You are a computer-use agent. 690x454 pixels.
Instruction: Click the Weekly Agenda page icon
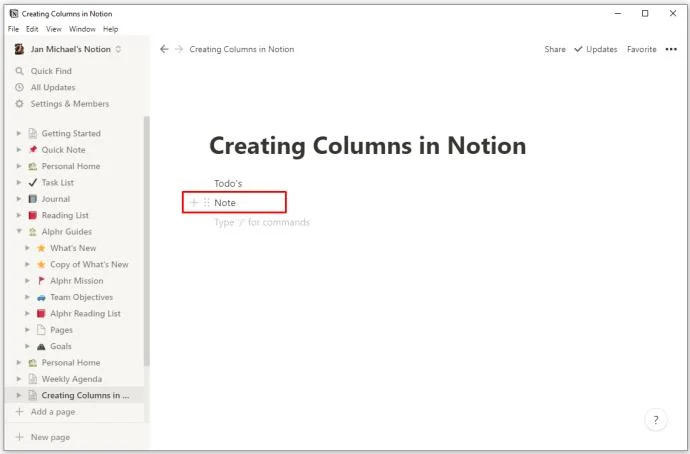point(33,379)
